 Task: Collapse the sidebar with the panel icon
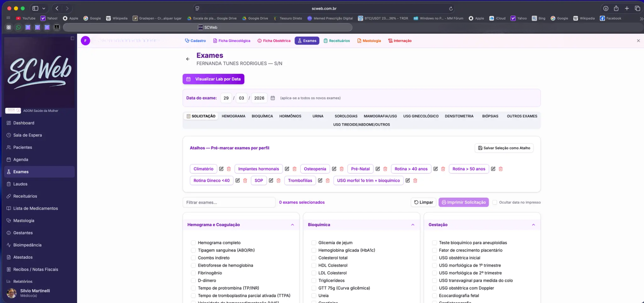coord(72,39)
